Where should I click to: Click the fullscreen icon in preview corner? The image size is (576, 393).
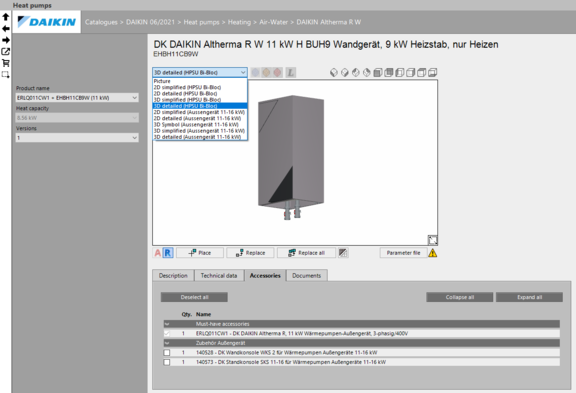[x=432, y=240]
